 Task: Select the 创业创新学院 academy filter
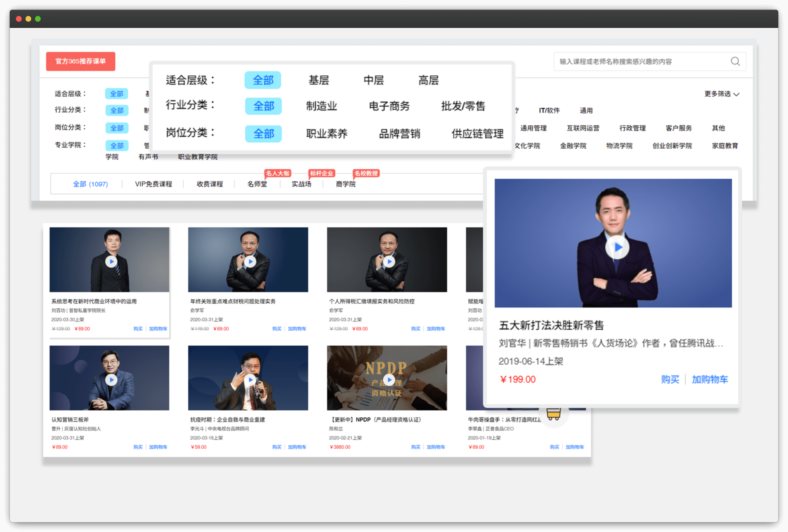point(672,146)
